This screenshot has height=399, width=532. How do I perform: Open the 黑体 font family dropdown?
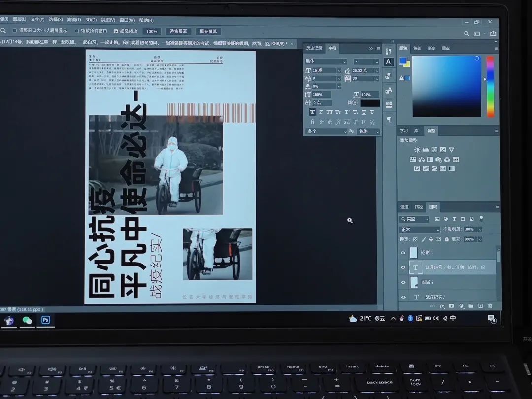326,62
